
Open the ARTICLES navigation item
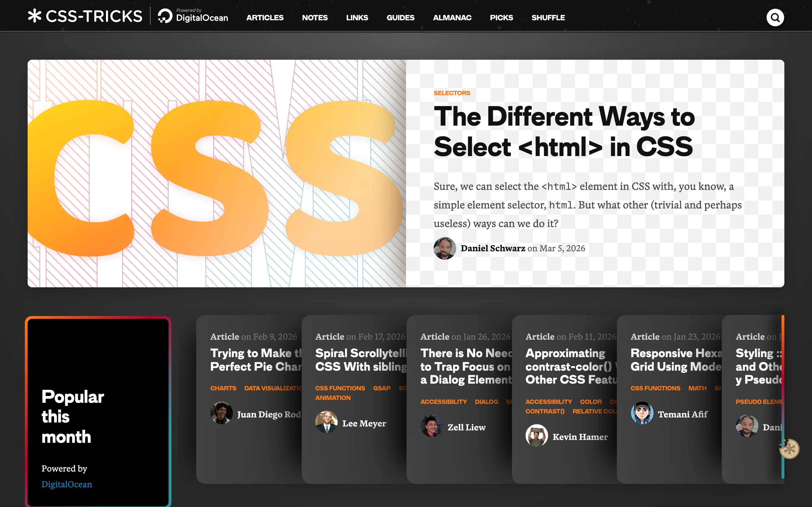[x=265, y=17]
